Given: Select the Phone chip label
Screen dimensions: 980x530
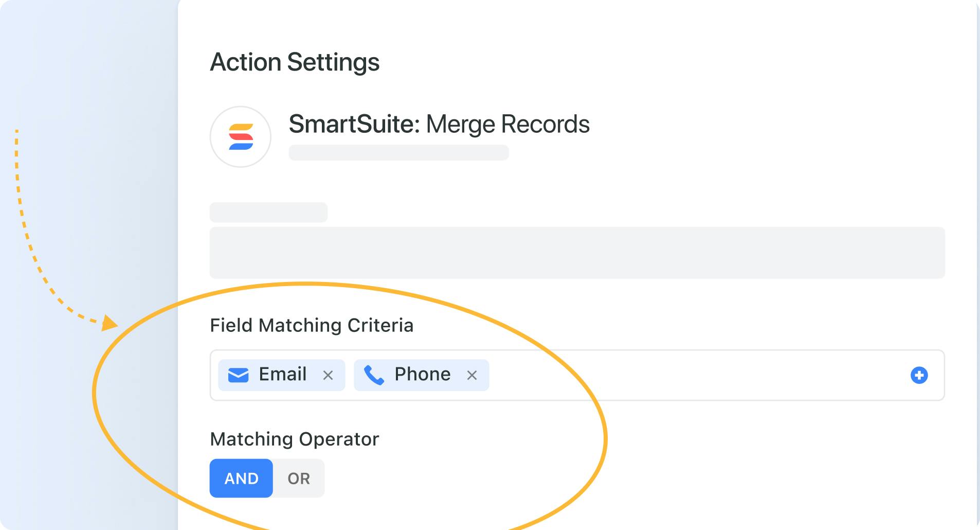Looking at the screenshot, I should click(x=422, y=374).
